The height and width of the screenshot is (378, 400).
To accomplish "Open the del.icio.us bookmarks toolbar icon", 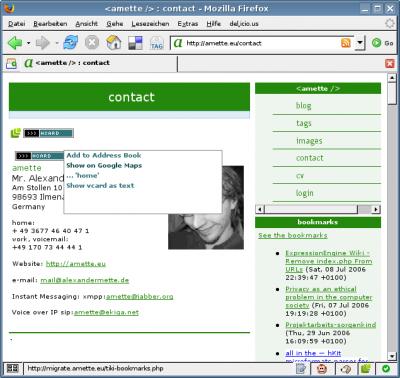I will [135, 43].
